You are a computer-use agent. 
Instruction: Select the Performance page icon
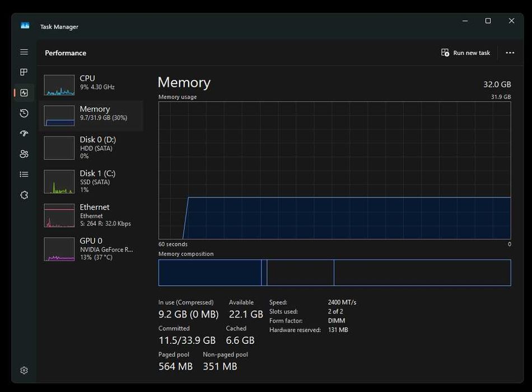[24, 93]
